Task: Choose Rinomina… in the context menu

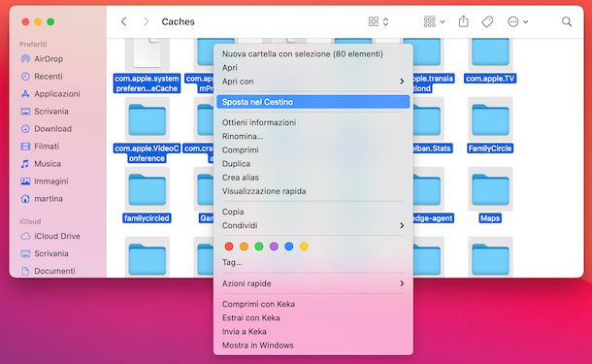Action: (x=313, y=136)
